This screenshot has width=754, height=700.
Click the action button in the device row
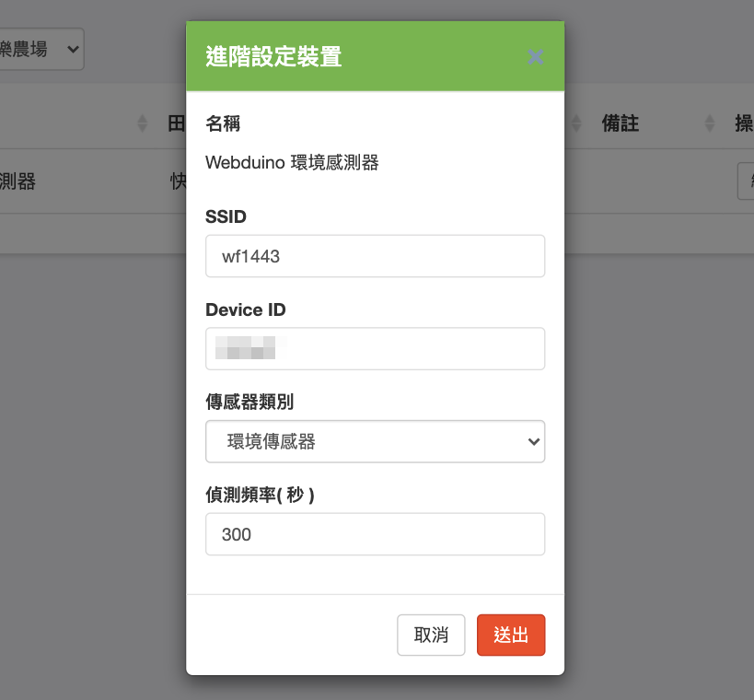point(748,181)
